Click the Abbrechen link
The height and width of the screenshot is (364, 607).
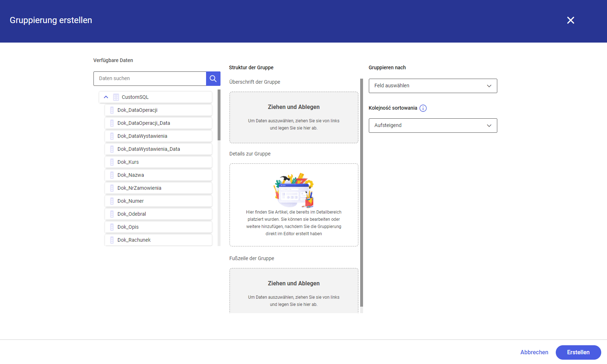pyautogui.click(x=534, y=352)
